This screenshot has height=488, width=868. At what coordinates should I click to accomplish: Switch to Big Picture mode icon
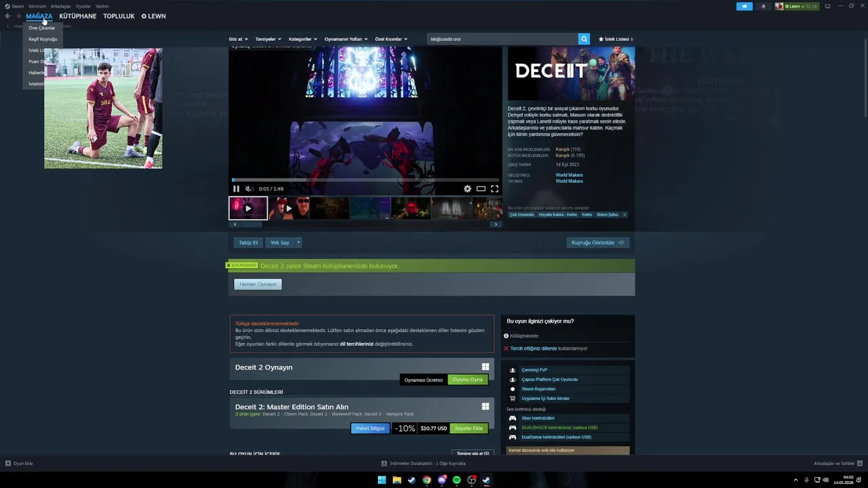click(x=827, y=6)
